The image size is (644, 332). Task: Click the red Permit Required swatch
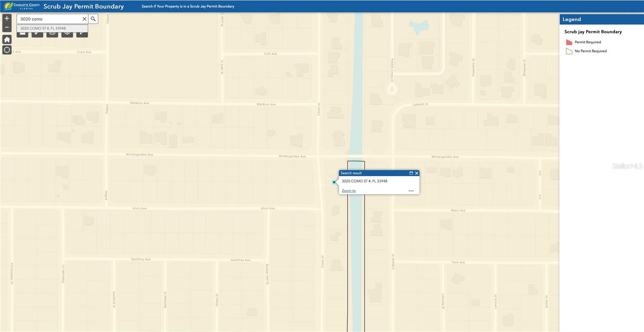point(569,42)
